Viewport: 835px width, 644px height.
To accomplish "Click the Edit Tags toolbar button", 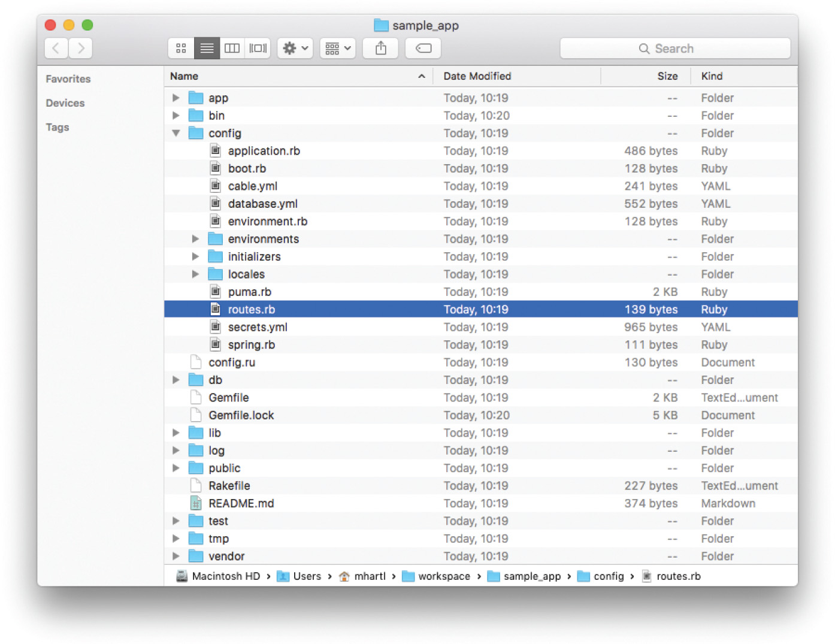I will 423,49.
